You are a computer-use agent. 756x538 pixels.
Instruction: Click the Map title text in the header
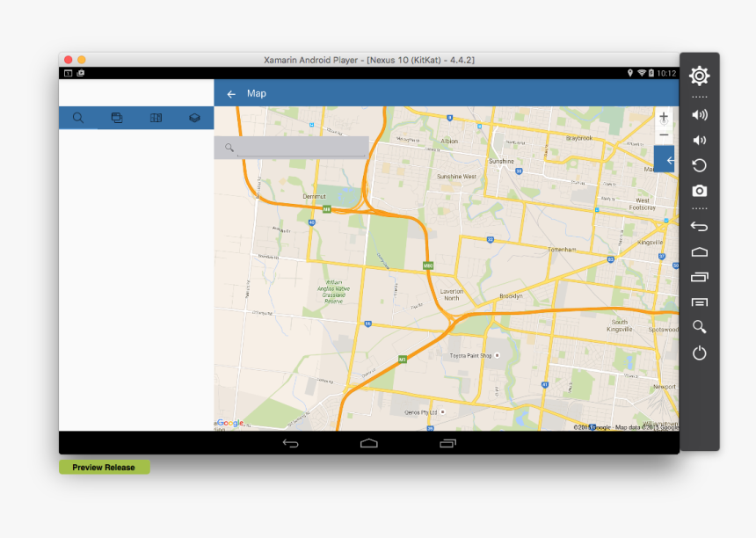click(257, 93)
